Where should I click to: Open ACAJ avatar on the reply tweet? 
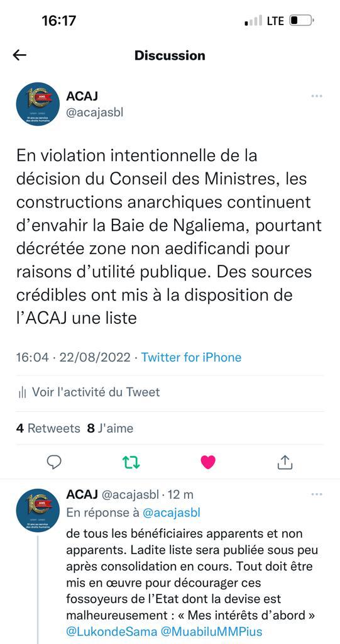pos(38,511)
